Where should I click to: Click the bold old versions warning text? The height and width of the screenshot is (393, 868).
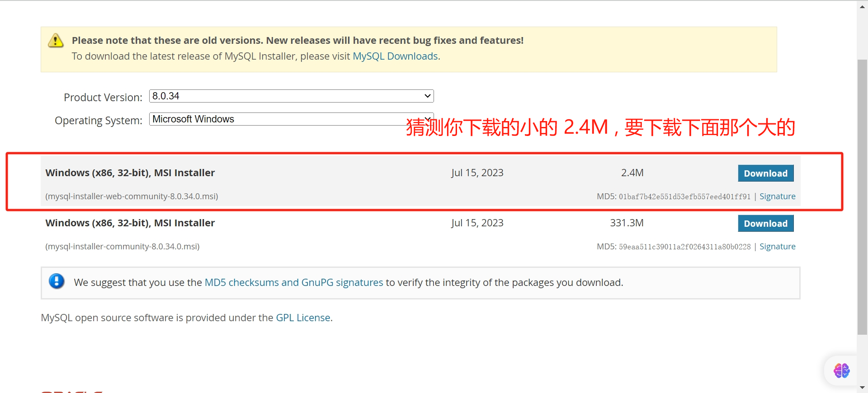click(x=297, y=41)
